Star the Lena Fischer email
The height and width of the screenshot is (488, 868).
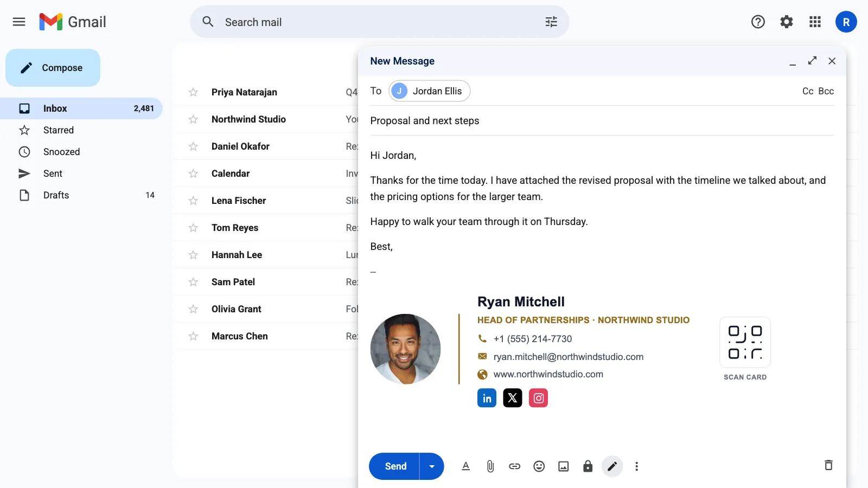pos(193,201)
